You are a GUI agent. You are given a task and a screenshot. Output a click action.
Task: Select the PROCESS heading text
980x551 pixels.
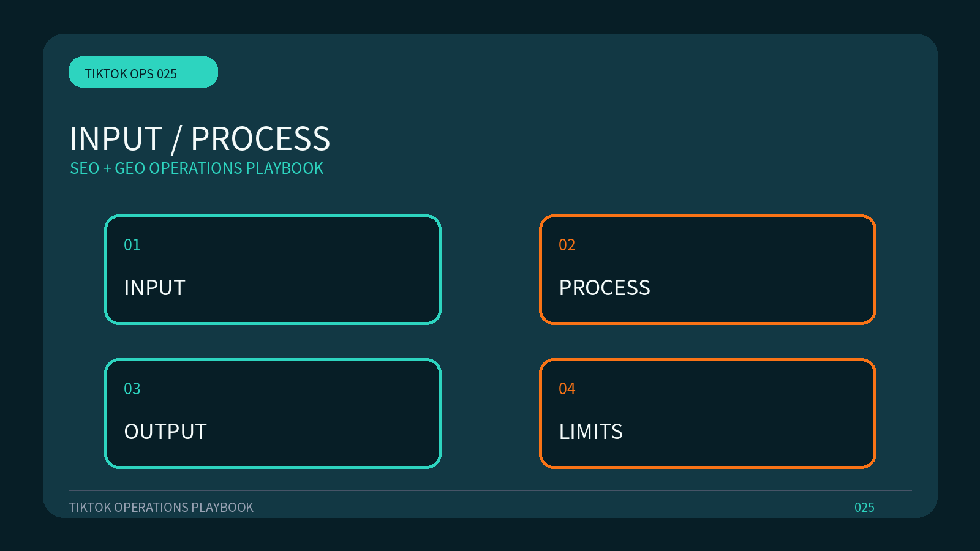pos(605,288)
